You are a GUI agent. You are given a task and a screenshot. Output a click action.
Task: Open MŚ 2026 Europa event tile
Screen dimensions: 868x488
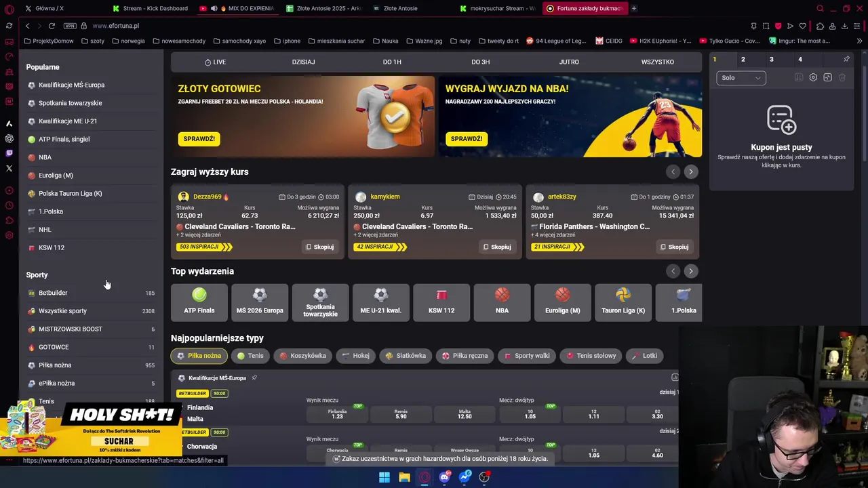click(260, 302)
